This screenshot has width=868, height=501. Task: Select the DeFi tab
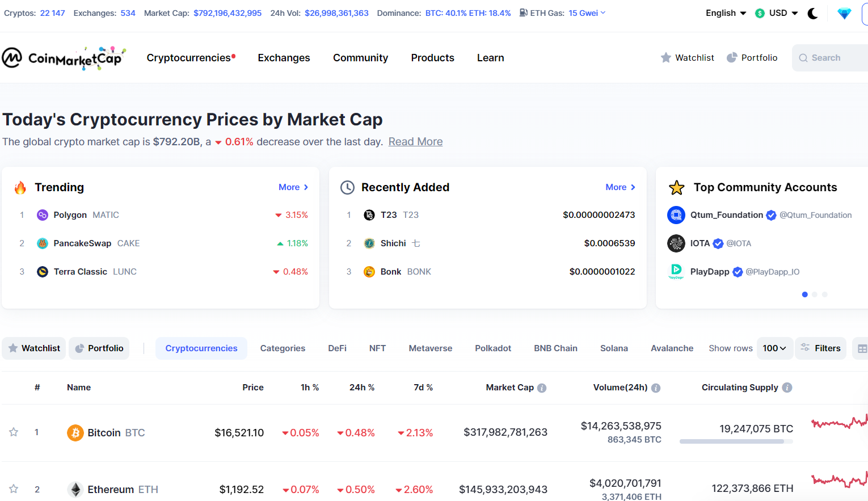point(337,348)
